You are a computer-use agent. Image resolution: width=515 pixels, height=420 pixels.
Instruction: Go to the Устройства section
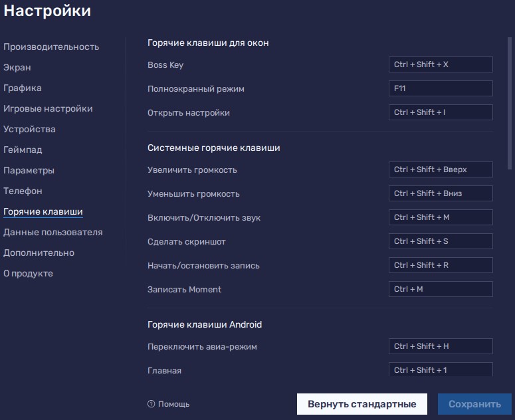point(29,130)
